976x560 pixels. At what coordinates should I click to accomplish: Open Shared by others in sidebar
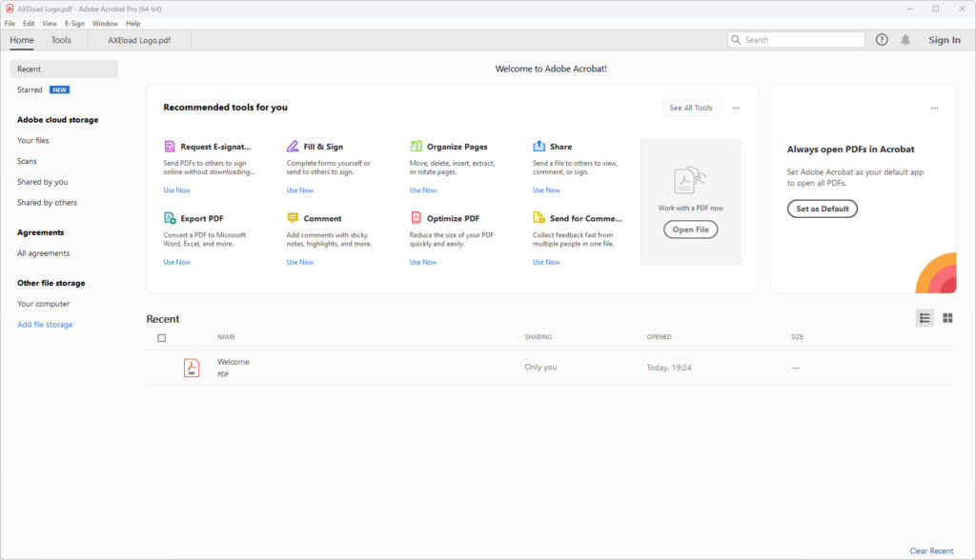(48, 202)
